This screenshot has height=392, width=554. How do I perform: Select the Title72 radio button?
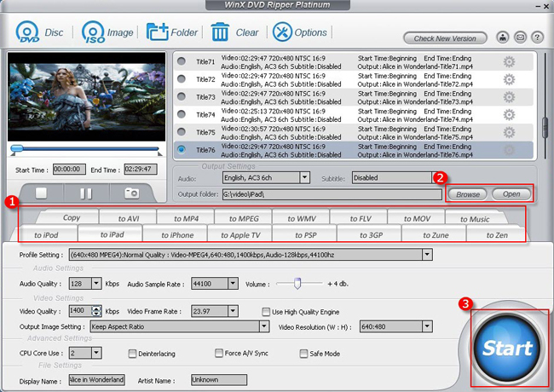click(182, 78)
